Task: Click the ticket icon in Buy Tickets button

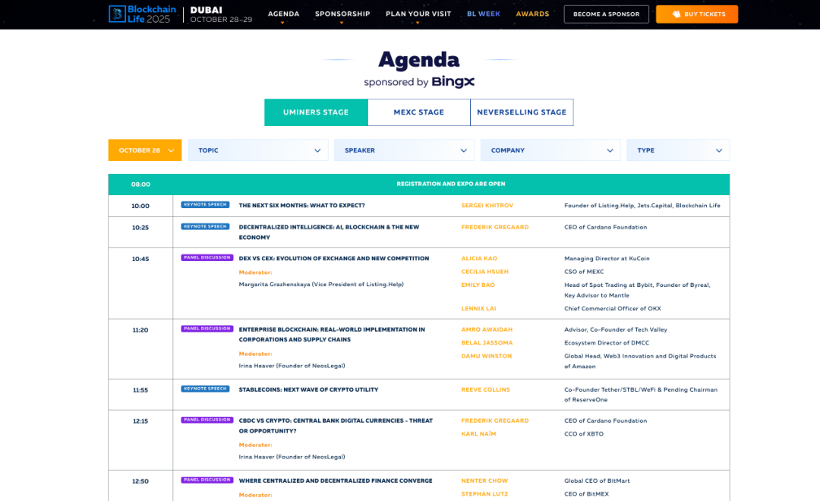Action: pyautogui.click(x=676, y=14)
